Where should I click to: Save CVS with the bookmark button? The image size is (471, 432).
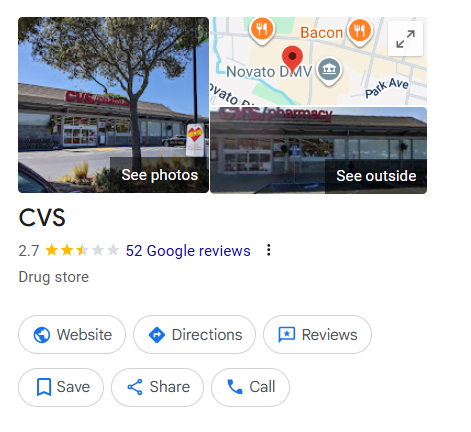point(61,387)
